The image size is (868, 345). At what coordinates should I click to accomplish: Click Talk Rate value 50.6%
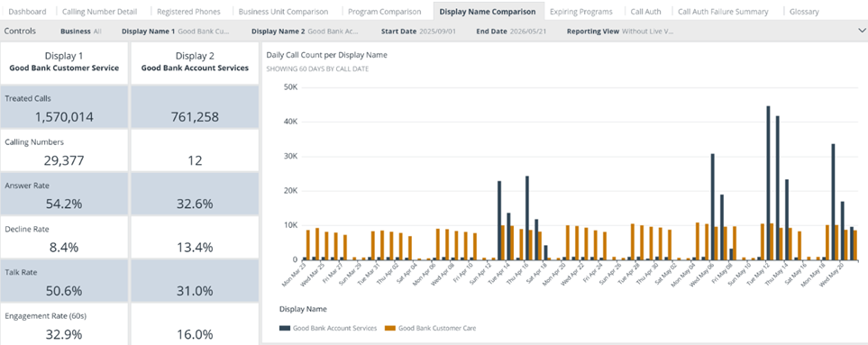64,291
